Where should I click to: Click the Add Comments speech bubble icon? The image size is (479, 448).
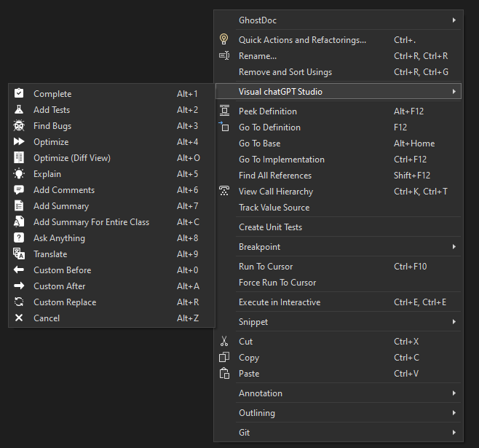click(x=19, y=190)
